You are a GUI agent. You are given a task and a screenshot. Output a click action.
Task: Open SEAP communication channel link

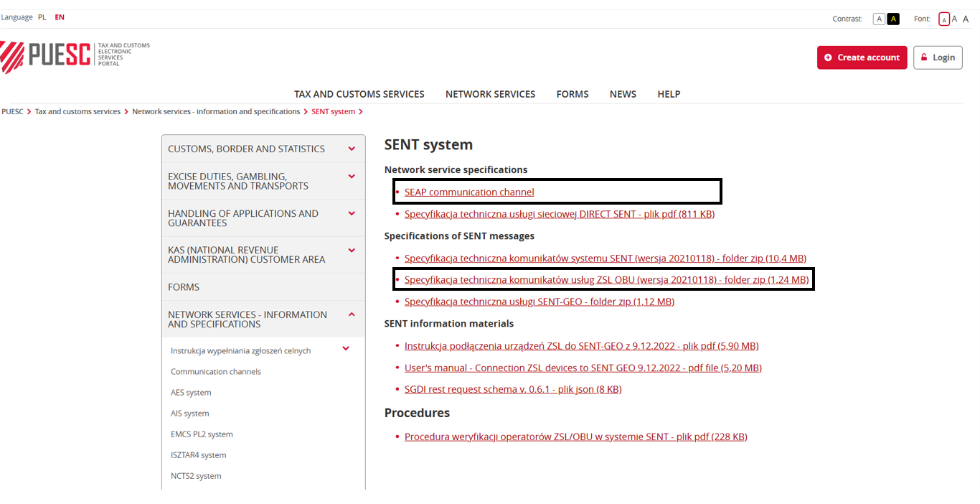469,192
